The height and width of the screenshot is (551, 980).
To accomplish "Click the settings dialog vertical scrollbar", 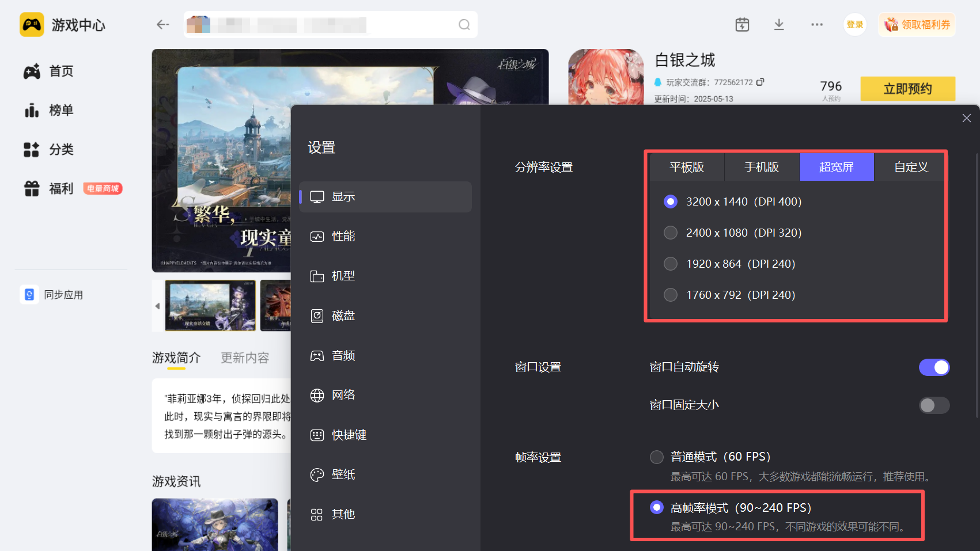I will point(977,285).
